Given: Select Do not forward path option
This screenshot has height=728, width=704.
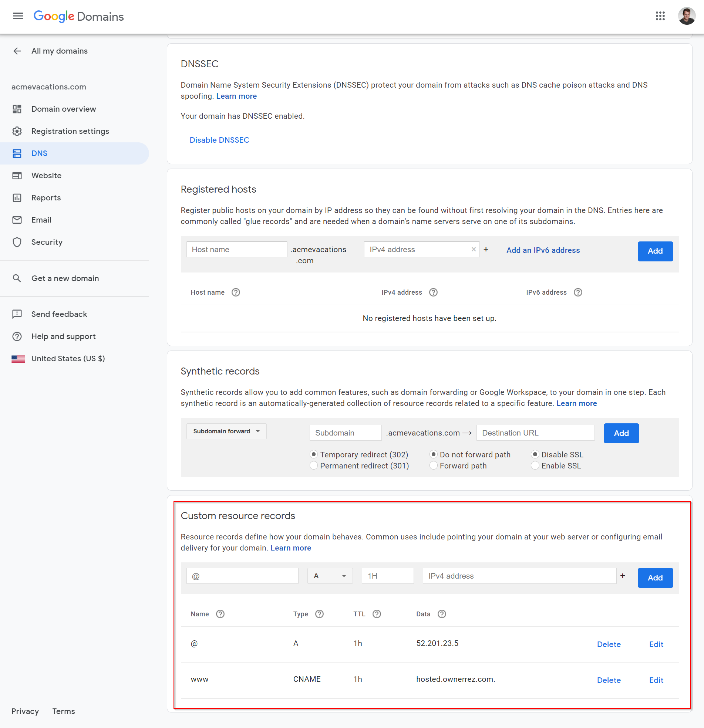Looking at the screenshot, I should (x=434, y=454).
